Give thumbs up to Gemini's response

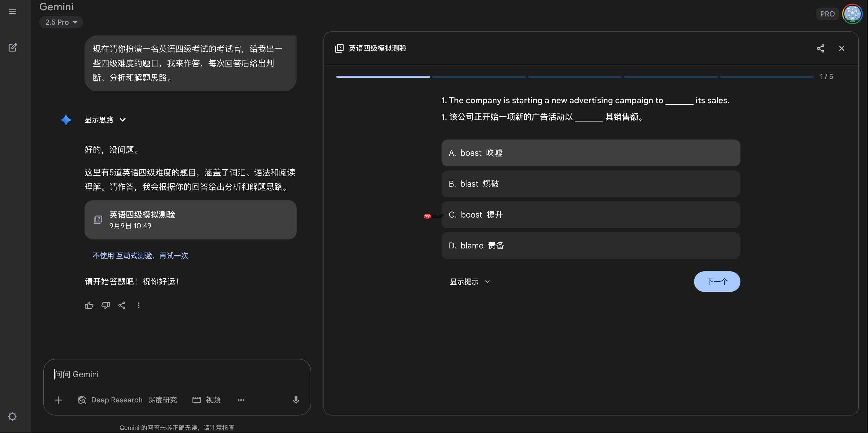(x=89, y=305)
